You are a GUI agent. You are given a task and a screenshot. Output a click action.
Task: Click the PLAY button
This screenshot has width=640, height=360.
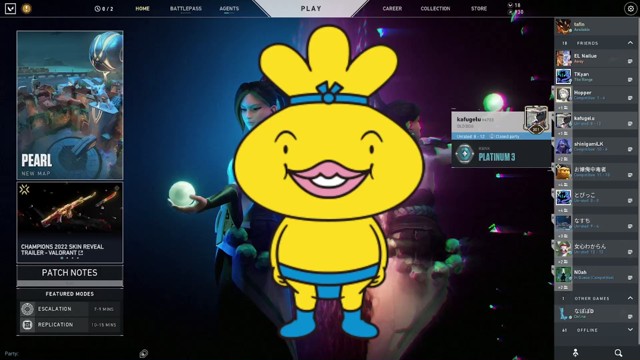[x=311, y=9]
